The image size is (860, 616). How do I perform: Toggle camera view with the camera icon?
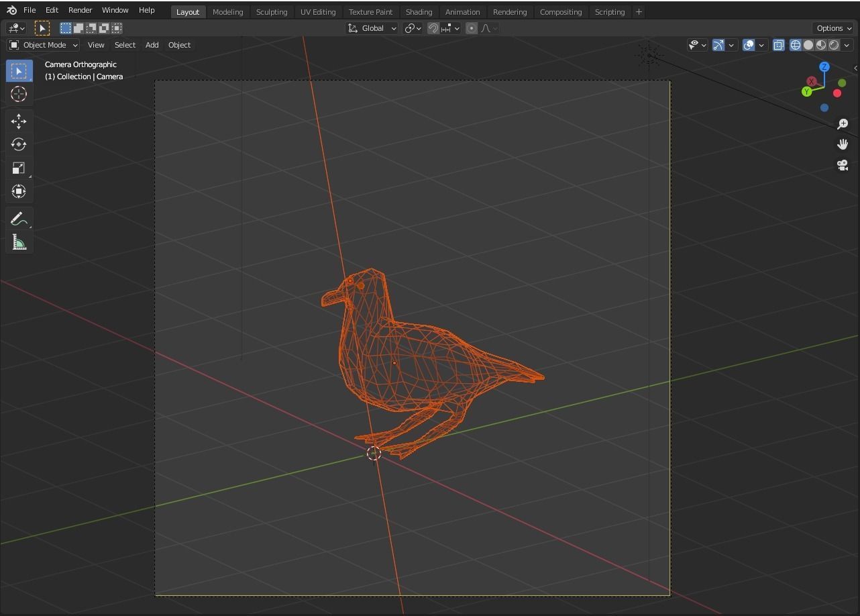[843, 164]
